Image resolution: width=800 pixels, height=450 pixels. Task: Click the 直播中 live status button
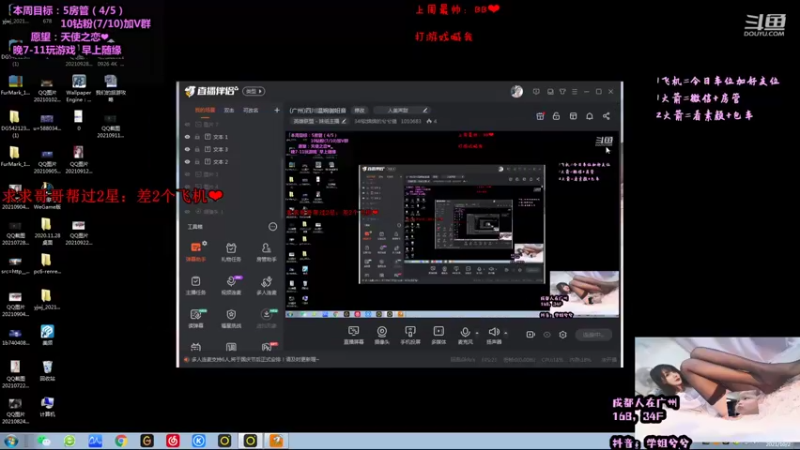[x=593, y=335]
